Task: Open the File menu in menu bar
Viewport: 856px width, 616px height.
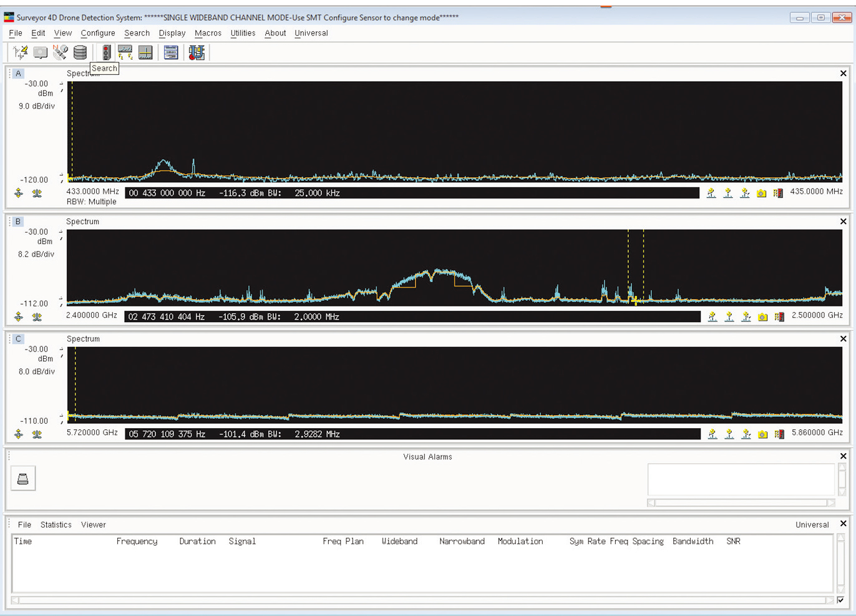Action: [16, 33]
